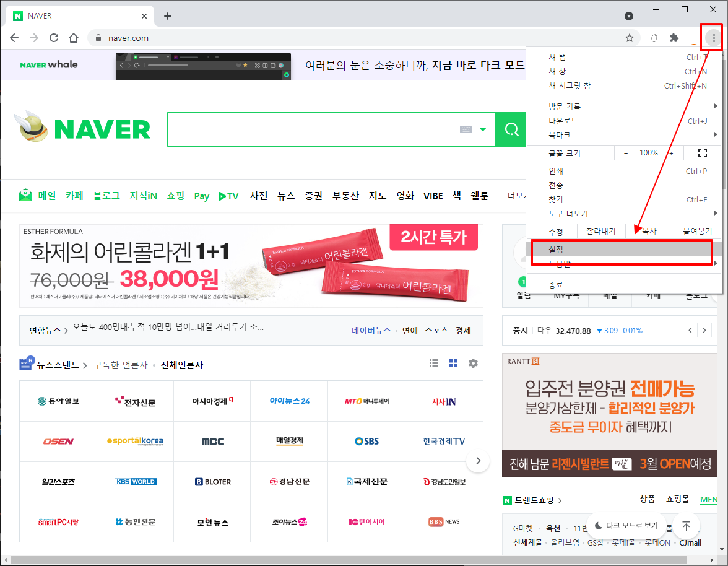Click the 네이버뉴스 link

tap(371, 330)
